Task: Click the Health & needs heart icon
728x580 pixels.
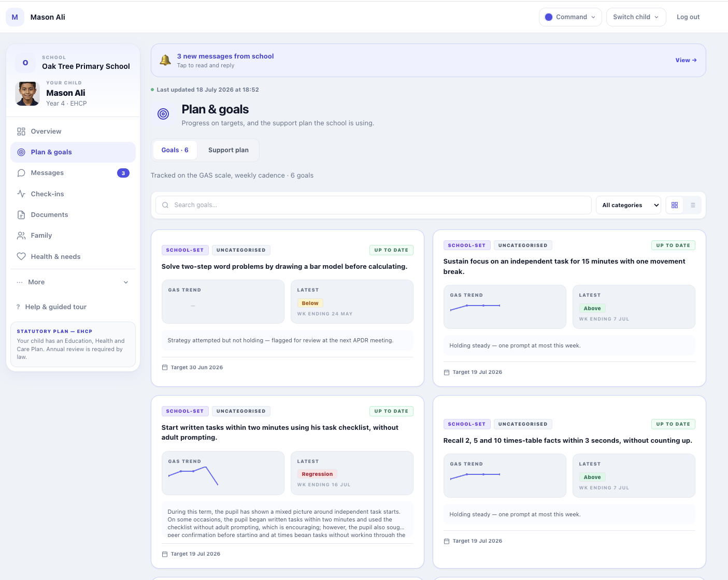Action: [21, 256]
